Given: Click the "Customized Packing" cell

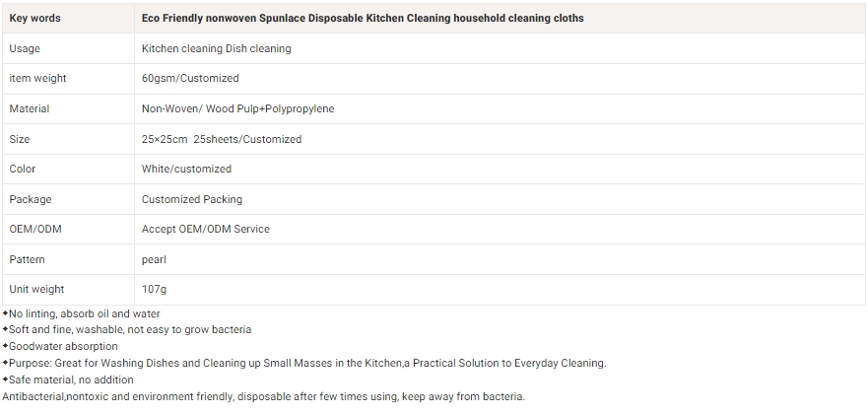Looking at the screenshot, I should point(191,199).
